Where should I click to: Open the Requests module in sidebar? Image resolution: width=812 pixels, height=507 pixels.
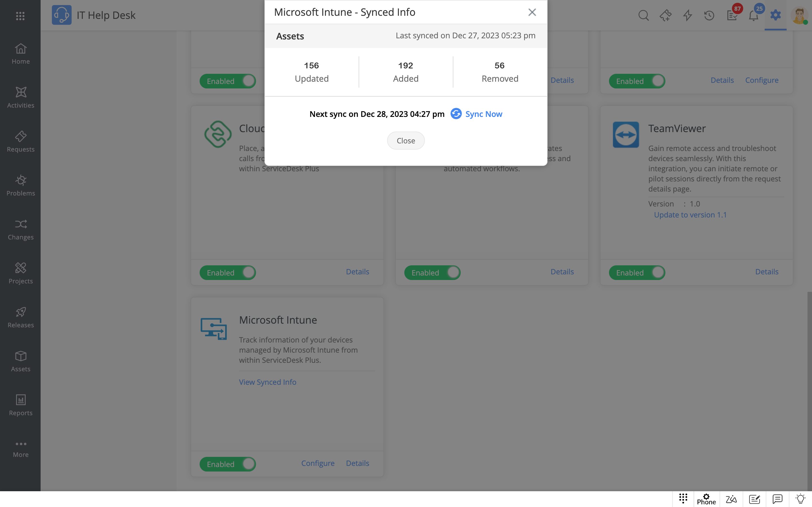[x=21, y=141]
